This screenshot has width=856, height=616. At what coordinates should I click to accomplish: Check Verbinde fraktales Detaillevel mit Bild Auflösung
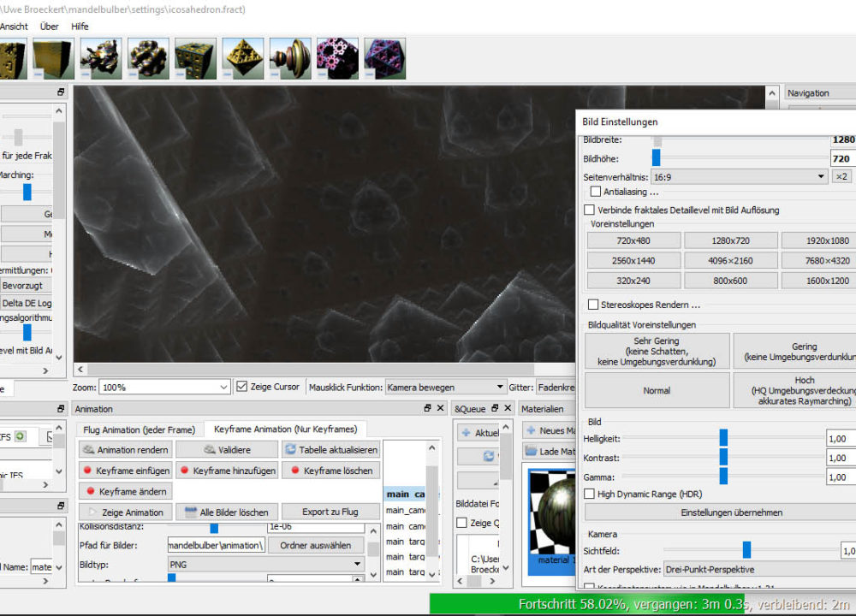point(589,210)
